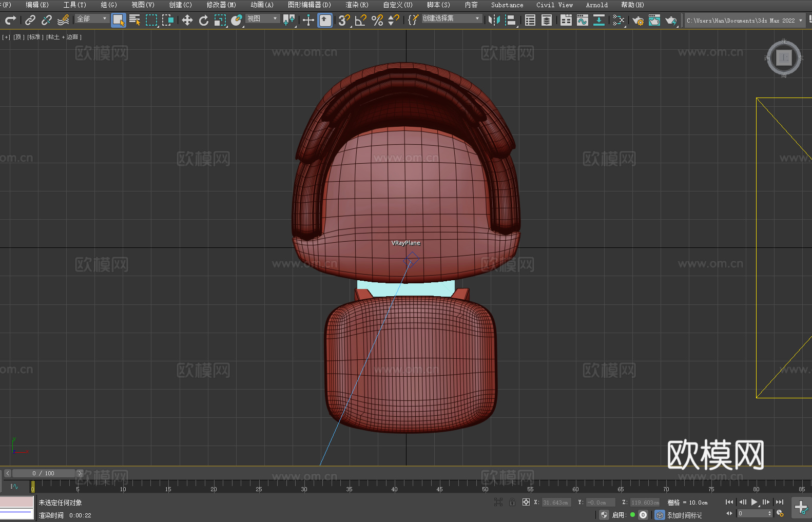Open Select by Name list icon
The image size is (812, 522).
point(135,20)
